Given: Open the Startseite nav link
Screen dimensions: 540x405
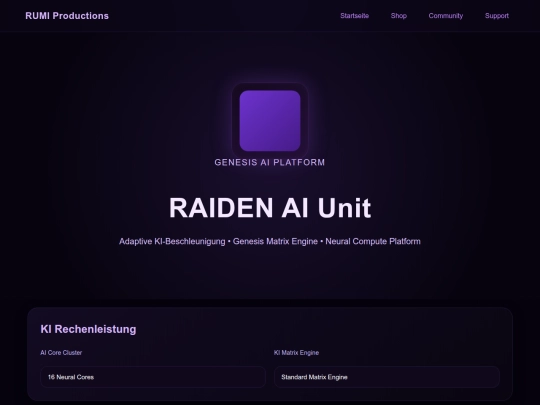Looking at the screenshot, I should 354,16.
